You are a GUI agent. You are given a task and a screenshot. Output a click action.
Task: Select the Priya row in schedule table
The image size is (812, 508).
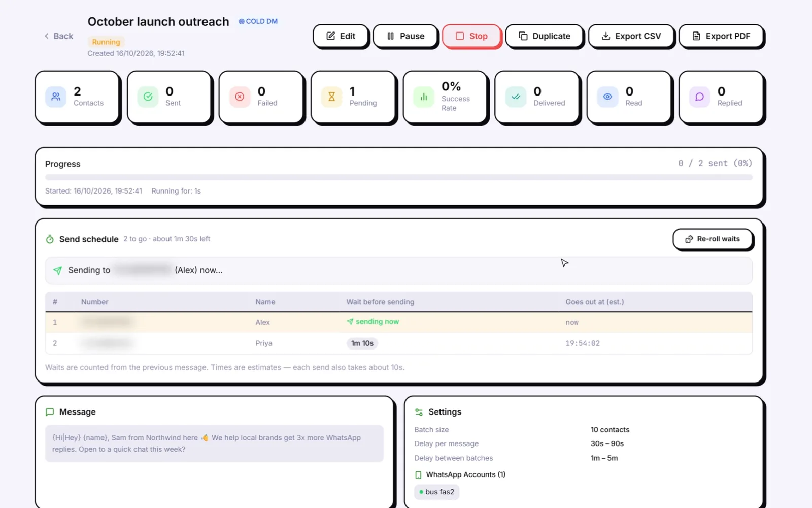[399, 343]
